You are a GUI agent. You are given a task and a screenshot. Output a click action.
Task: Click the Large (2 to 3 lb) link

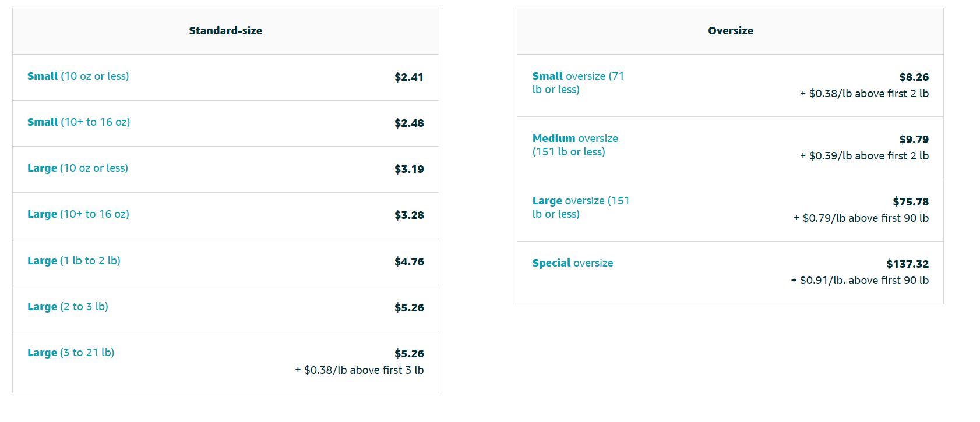coord(68,307)
